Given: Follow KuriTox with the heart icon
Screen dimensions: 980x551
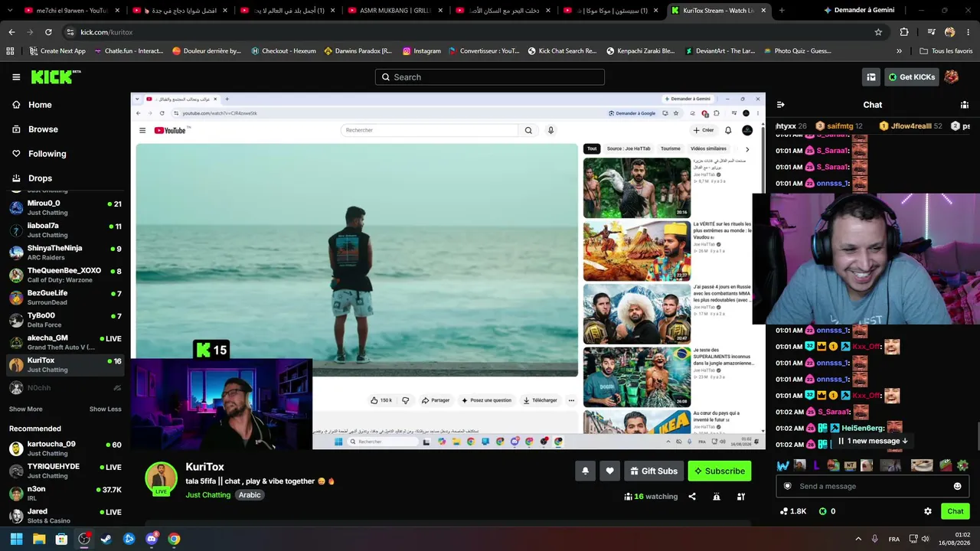Looking at the screenshot, I should coord(609,471).
